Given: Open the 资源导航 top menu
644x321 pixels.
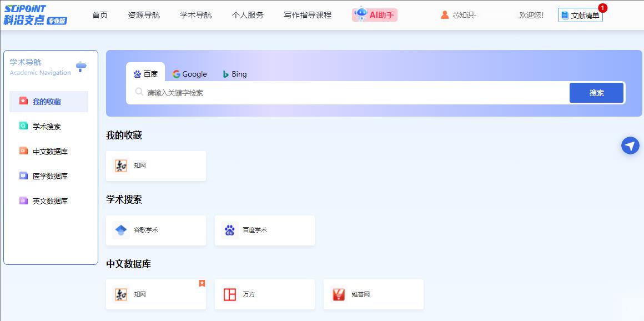Looking at the screenshot, I should coord(143,15).
